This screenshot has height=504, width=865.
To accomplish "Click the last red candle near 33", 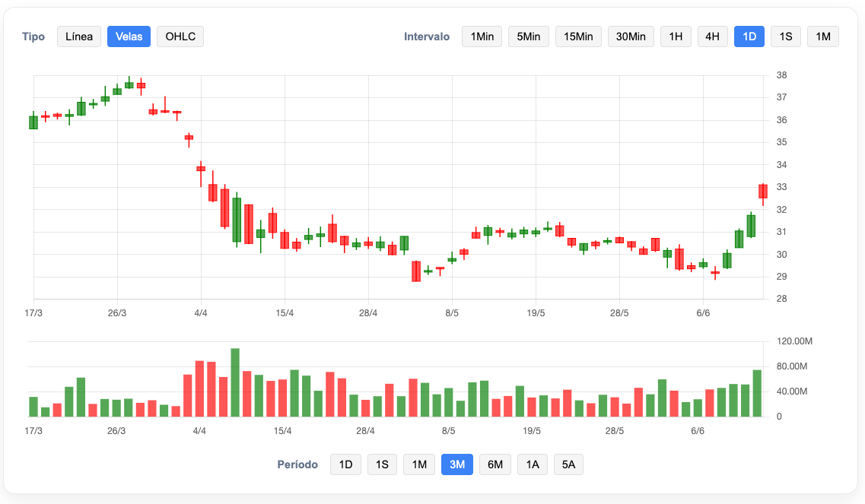I will coord(763,192).
